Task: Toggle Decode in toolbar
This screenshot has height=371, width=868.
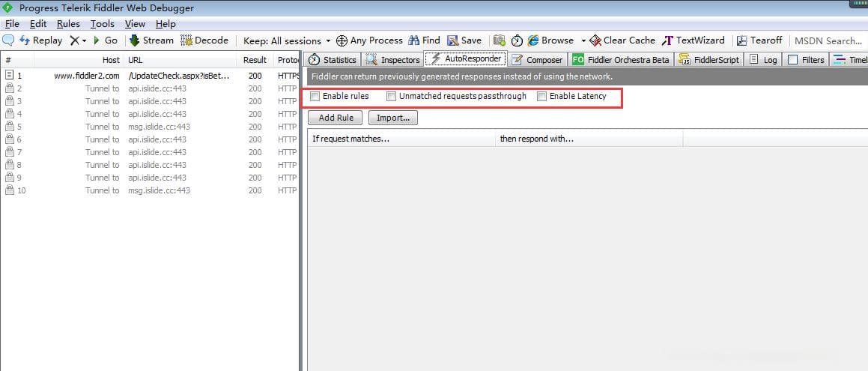Action: pyautogui.click(x=204, y=40)
